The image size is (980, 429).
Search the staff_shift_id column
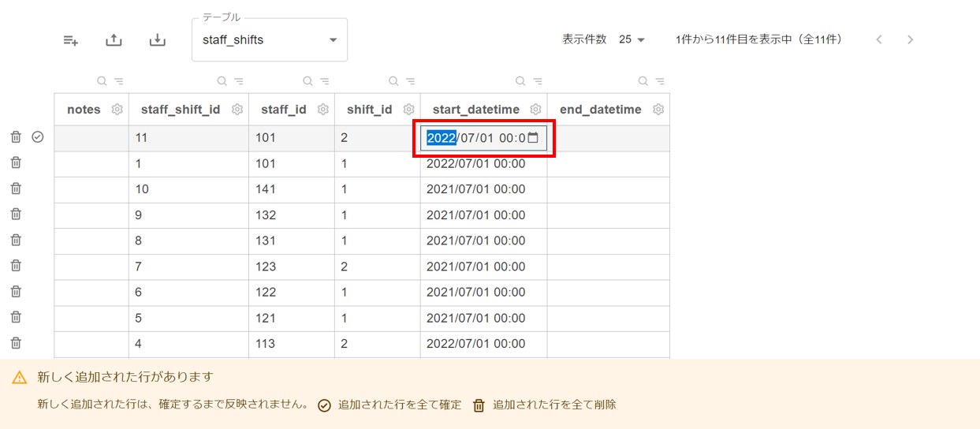[222, 81]
